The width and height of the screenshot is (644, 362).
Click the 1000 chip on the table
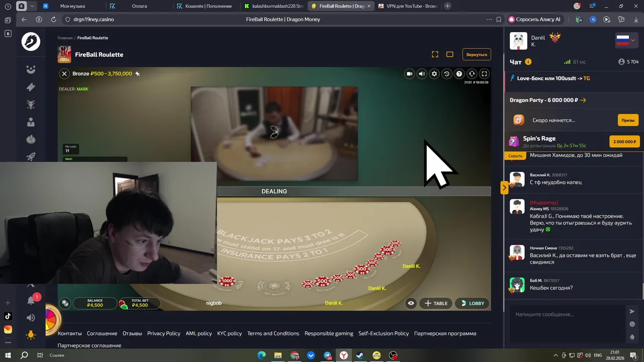point(227,281)
